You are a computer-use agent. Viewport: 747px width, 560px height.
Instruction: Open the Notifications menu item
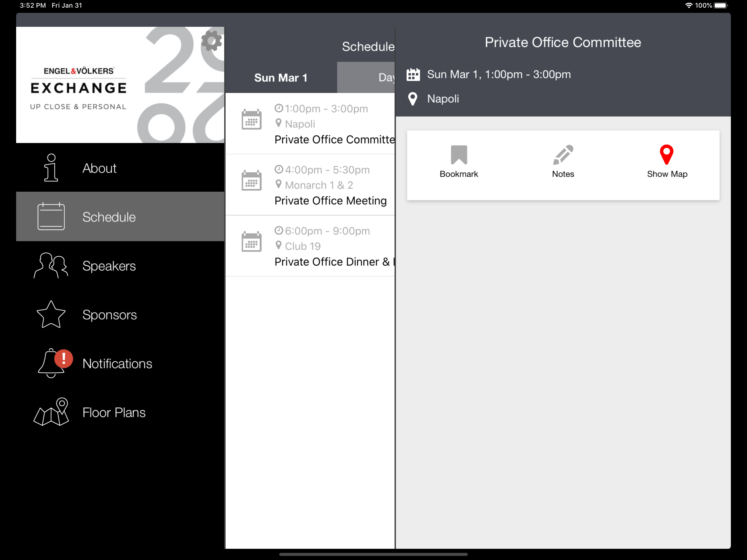click(120, 363)
